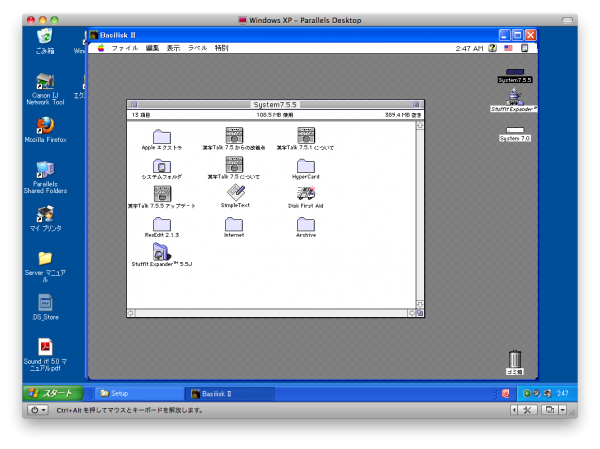Open the 特別 menu
This screenshot has width=600, height=449.
pyautogui.click(x=221, y=48)
